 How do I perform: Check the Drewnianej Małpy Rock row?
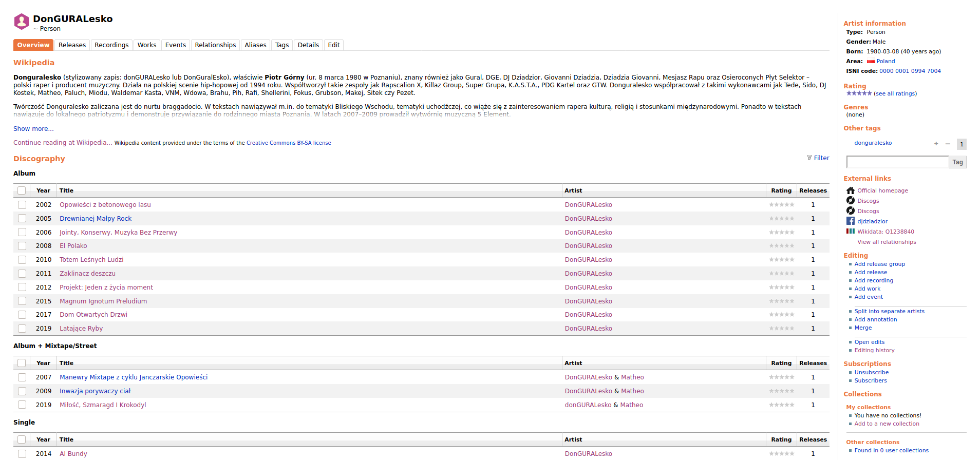click(22, 219)
